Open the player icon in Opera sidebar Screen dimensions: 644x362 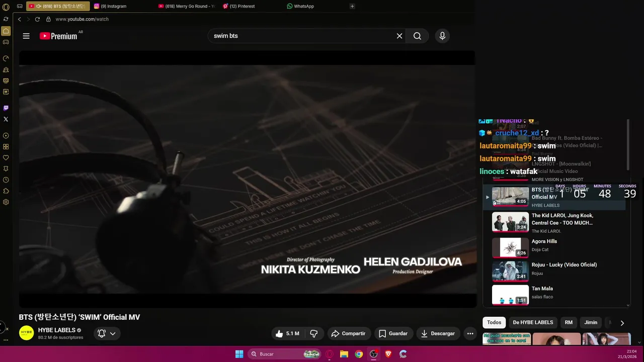(6, 136)
